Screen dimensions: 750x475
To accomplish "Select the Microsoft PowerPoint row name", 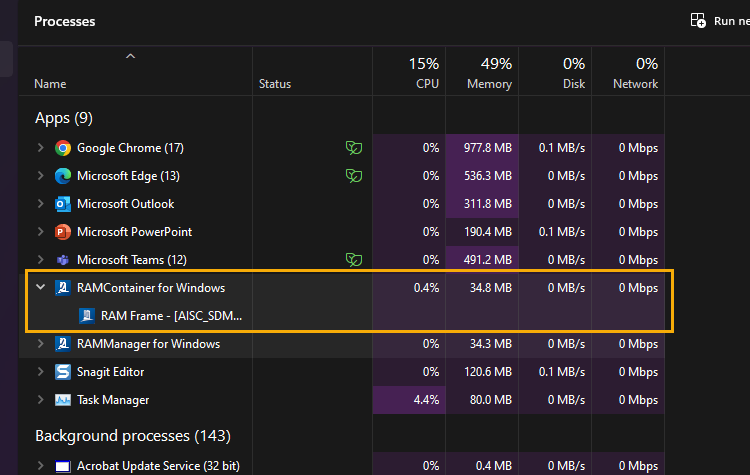I will (x=134, y=232).
